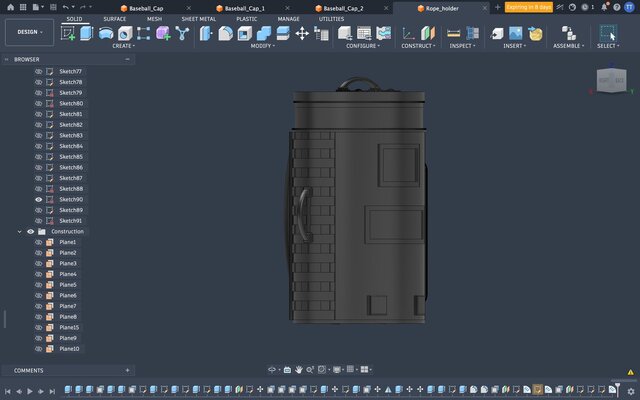Viewport: 640px width, 400px height.
Task: Select the Extrude tool icon
Action: 87,33
